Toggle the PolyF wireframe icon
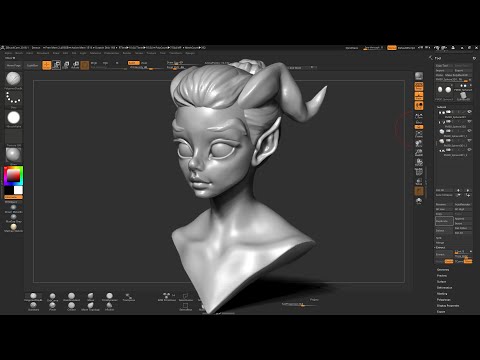 (x=419, y=172)
